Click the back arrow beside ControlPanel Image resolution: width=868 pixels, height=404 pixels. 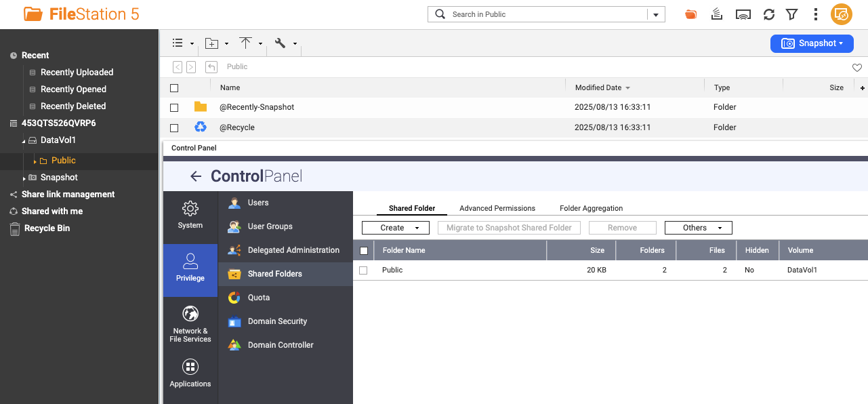(x=196, y=176)
